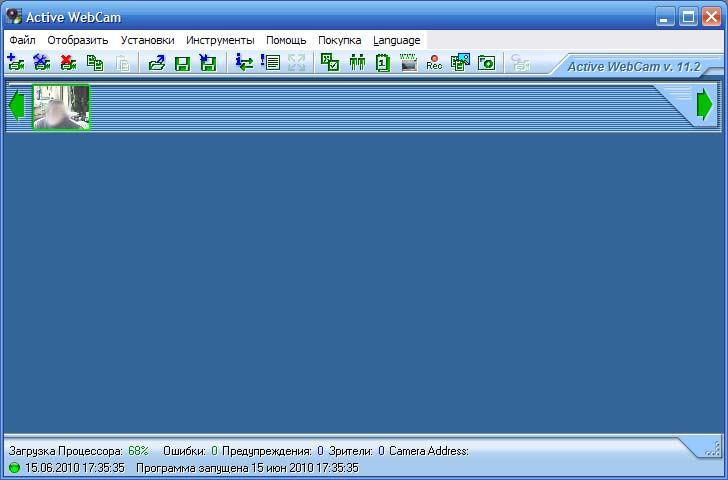Minimize the Active WebCam window
728x480 pixels.
(665, 17)
